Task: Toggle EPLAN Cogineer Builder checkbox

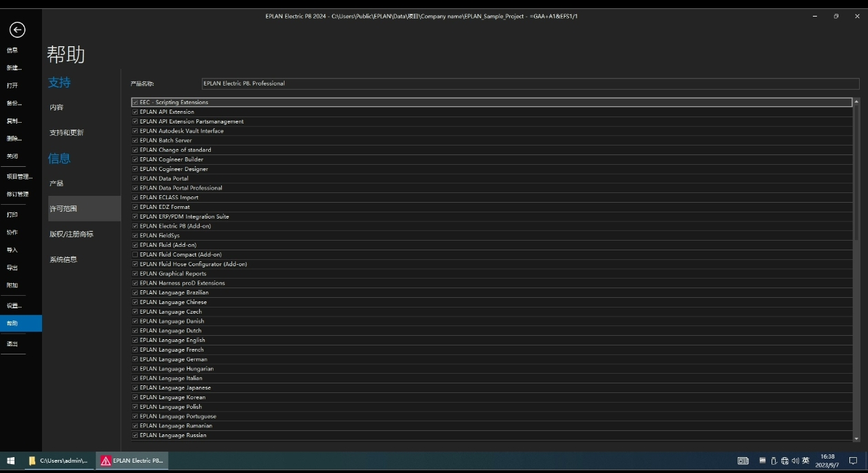Action: point(135,159)
